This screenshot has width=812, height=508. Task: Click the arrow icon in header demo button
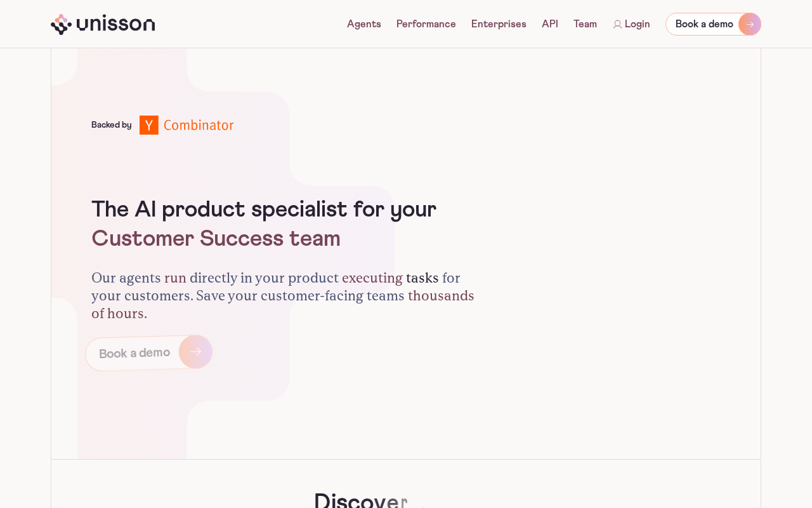750,24
